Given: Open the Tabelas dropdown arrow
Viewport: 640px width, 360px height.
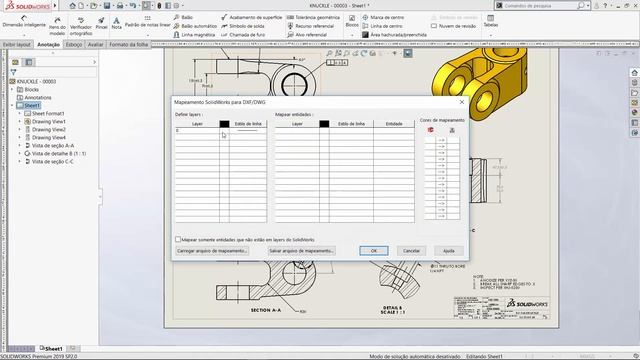Looking at the screenshot, I should point(491,36).
